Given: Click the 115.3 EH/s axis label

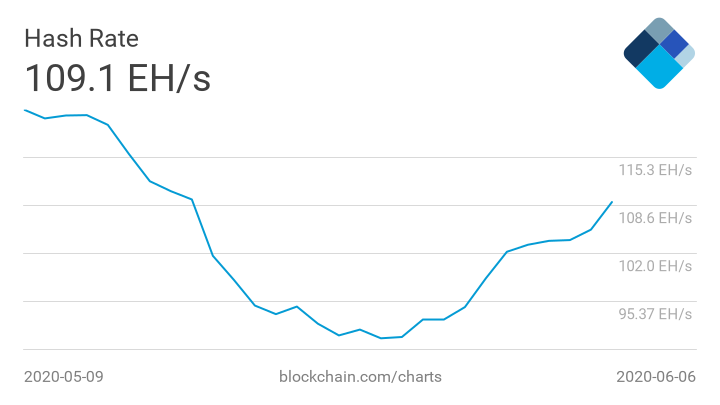Looking at the screenshot, I should pos(655,170).
